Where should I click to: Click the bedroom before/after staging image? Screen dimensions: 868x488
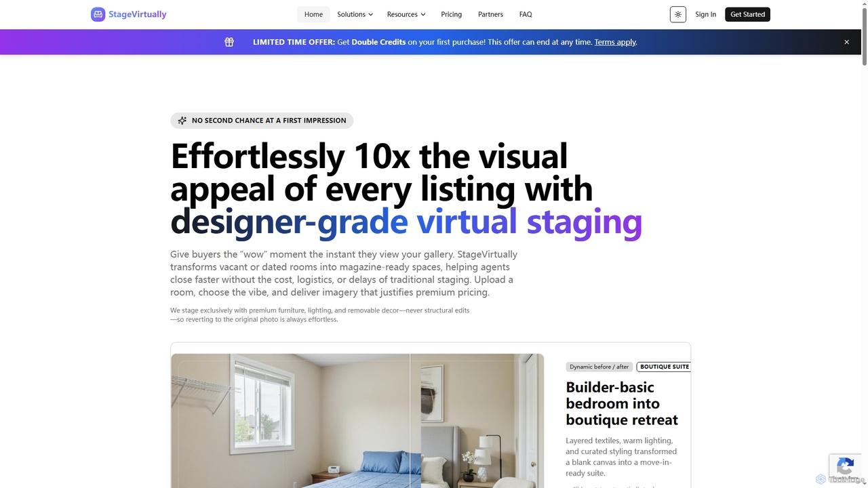coord(357,420)
